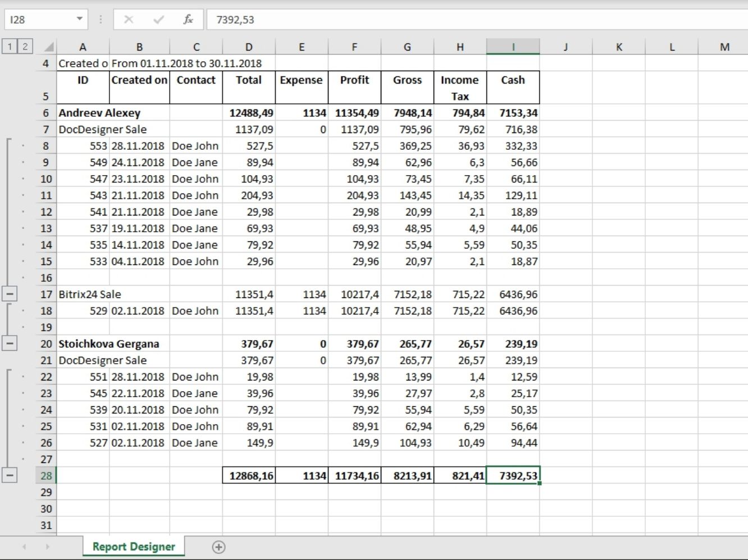Collapse the outline group at row 20
Viewport: 748px width, 560px height.
point(10,343)
